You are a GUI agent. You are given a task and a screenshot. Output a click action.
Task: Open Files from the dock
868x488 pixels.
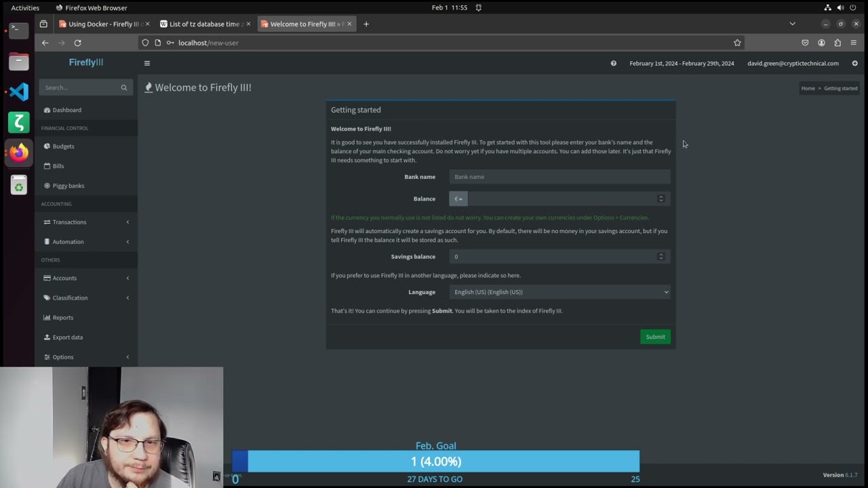click(x=19, y=61)
